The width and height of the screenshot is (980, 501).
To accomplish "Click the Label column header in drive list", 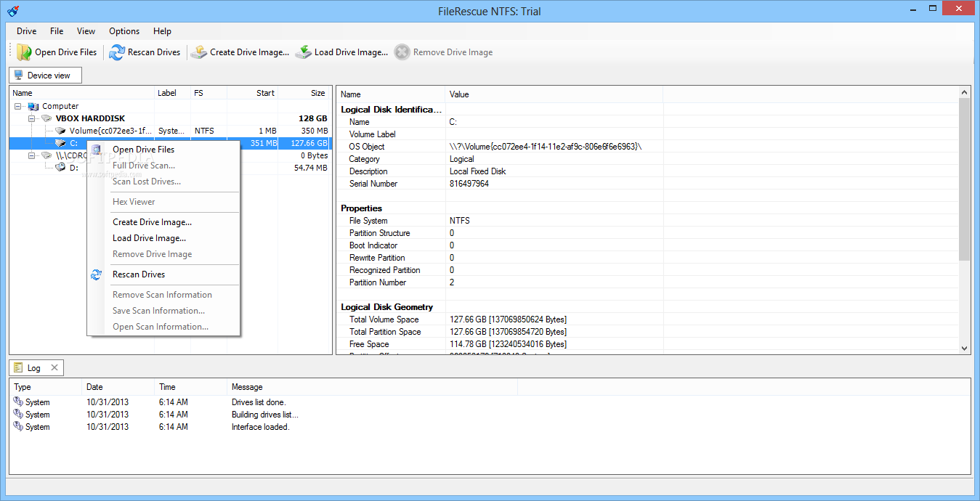I will tap(172, 93).
